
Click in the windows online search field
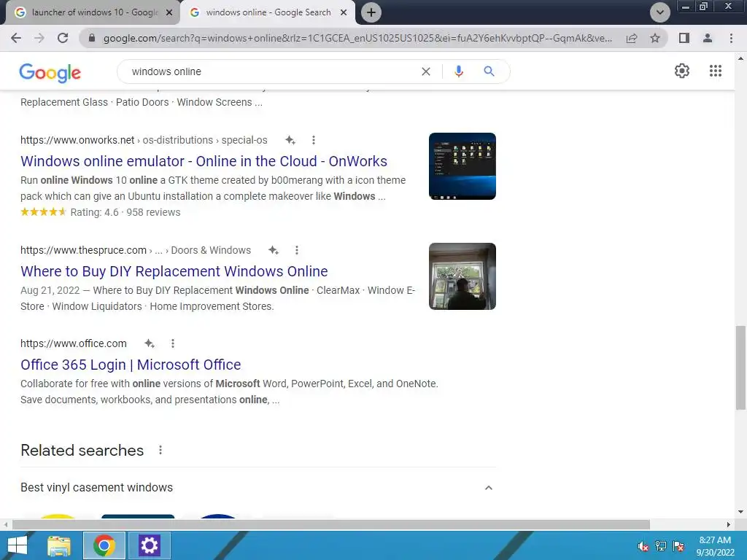[x=271, y=71]
